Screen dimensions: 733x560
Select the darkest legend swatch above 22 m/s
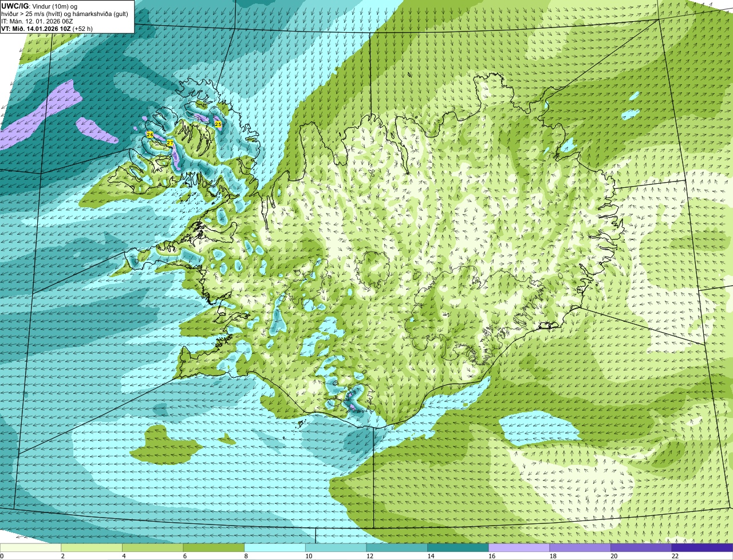702,547
